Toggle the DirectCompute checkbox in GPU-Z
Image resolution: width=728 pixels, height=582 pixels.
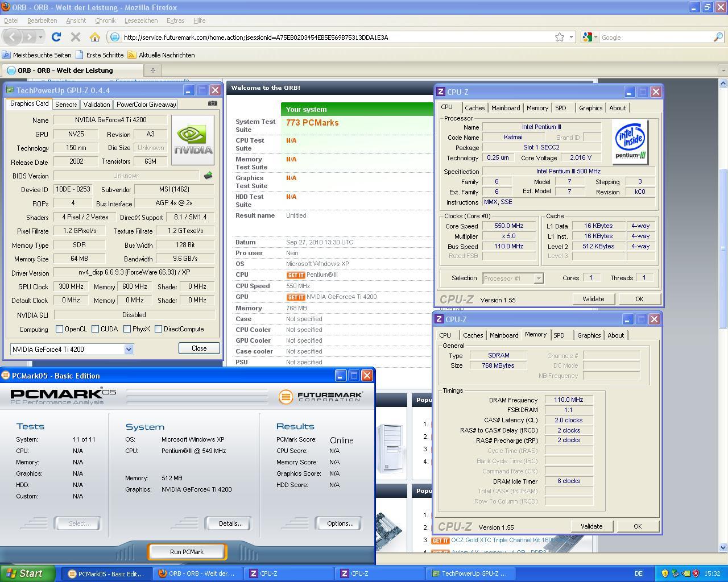(x=158, y=329)
